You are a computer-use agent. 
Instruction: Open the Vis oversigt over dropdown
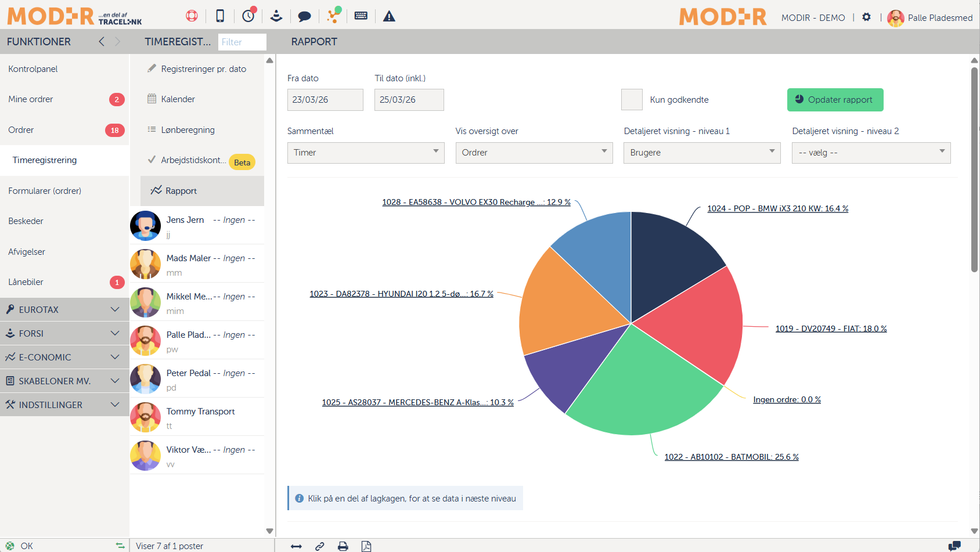(x=534, y=153)
